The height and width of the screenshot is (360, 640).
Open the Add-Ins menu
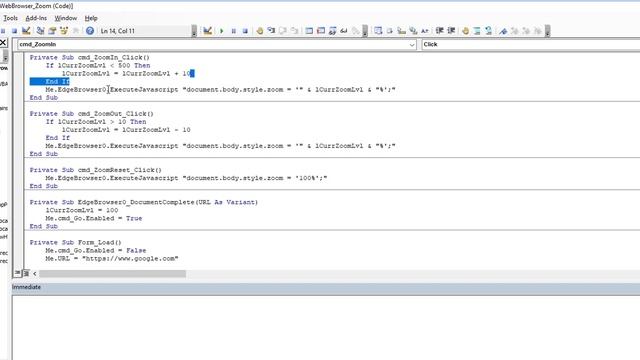click(36, 18)
